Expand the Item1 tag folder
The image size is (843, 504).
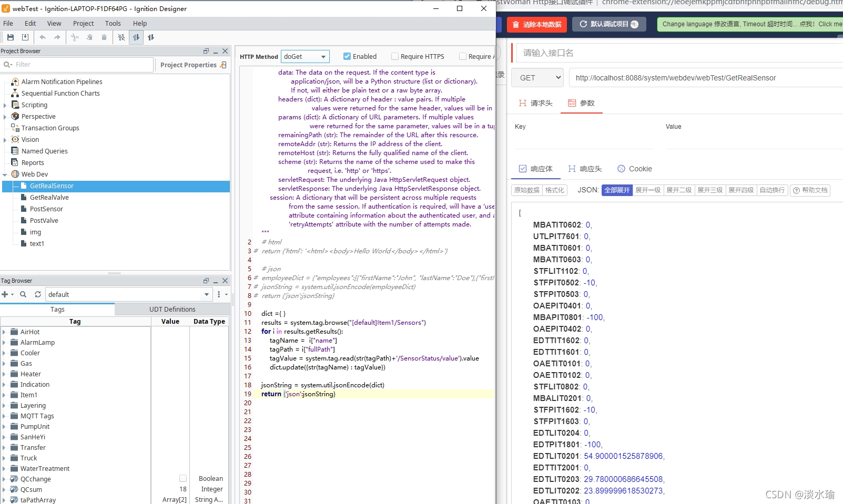point(4,395)
